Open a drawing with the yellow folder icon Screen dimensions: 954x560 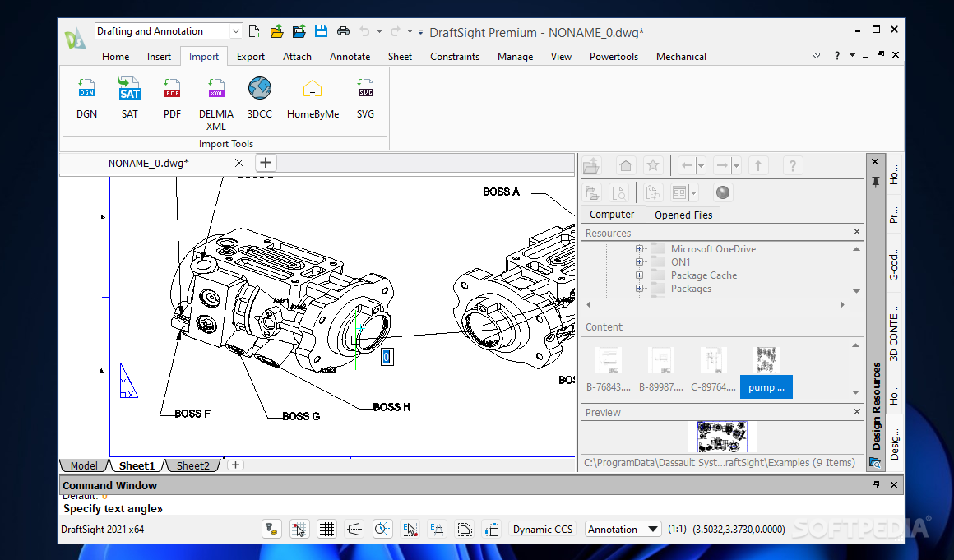277,31
